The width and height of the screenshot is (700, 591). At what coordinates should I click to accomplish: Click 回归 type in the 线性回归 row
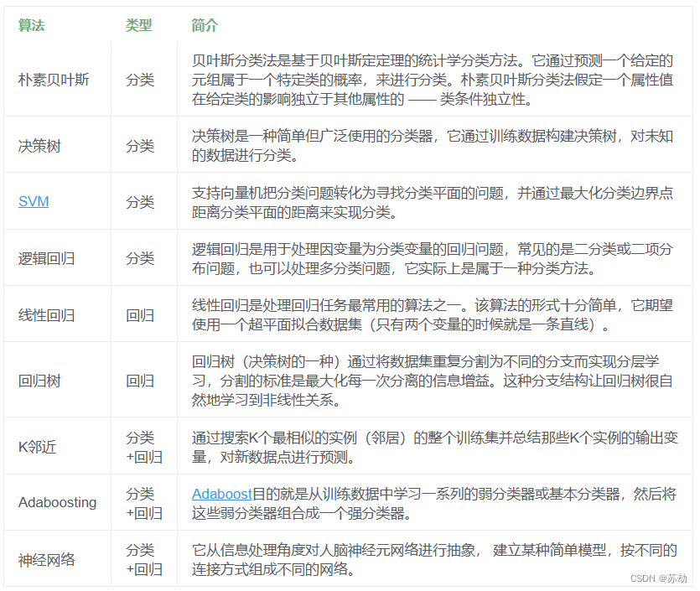pos(140,315)
